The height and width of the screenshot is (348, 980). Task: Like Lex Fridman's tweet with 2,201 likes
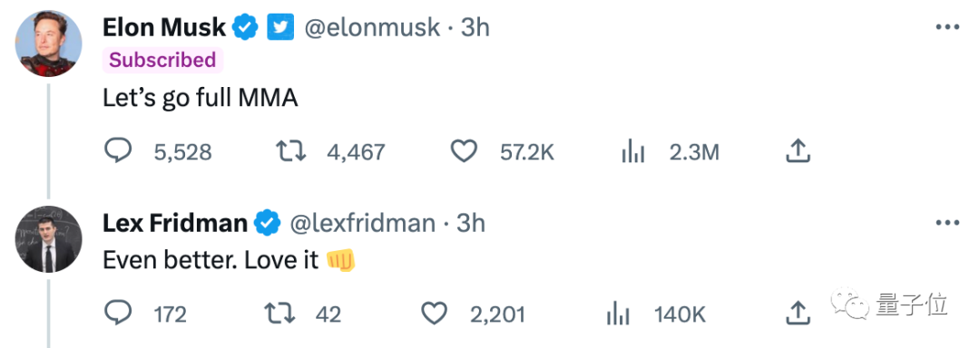(x=435, y=314)
